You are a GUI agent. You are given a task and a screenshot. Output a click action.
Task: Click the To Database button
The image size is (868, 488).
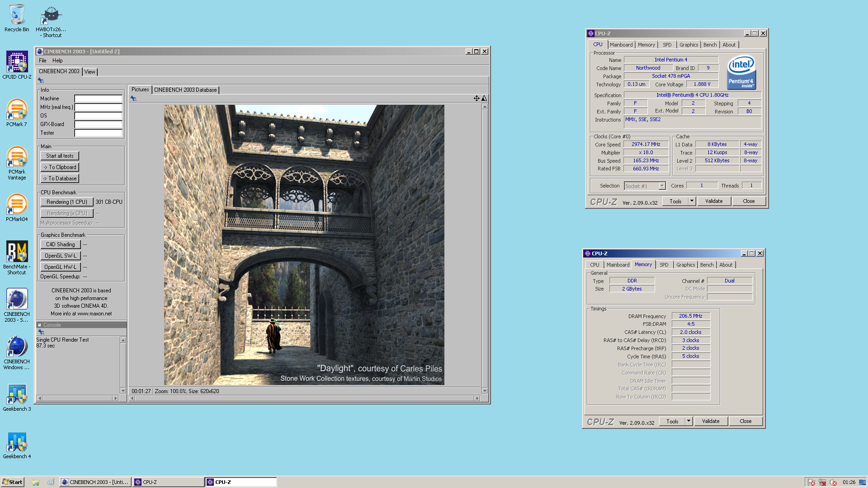60,178
